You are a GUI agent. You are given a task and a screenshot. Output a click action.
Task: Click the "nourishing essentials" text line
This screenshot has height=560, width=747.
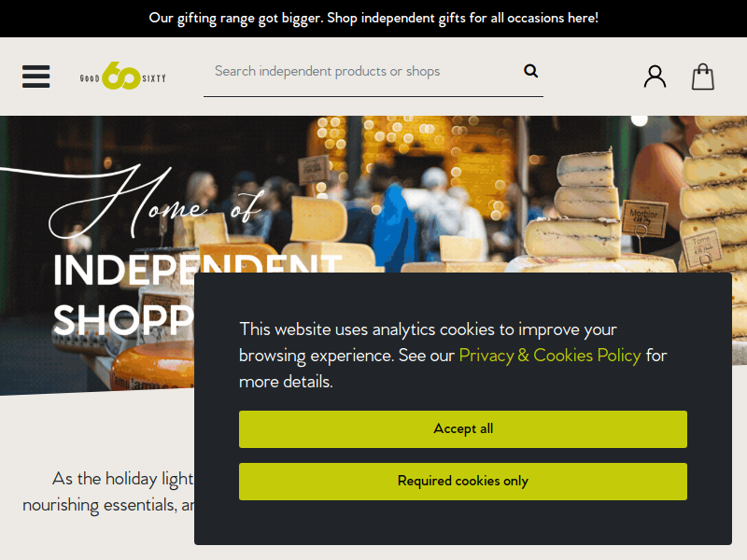point(108,505)
